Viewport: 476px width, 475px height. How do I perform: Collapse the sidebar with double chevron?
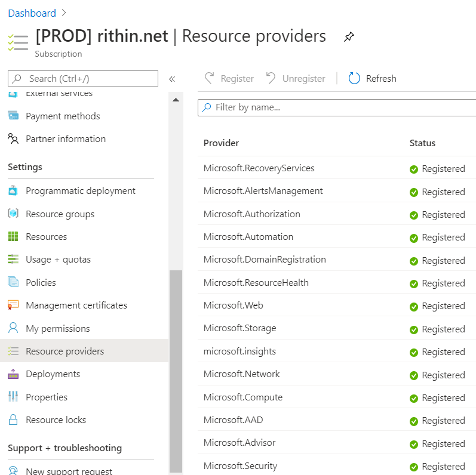click(172, 79)
